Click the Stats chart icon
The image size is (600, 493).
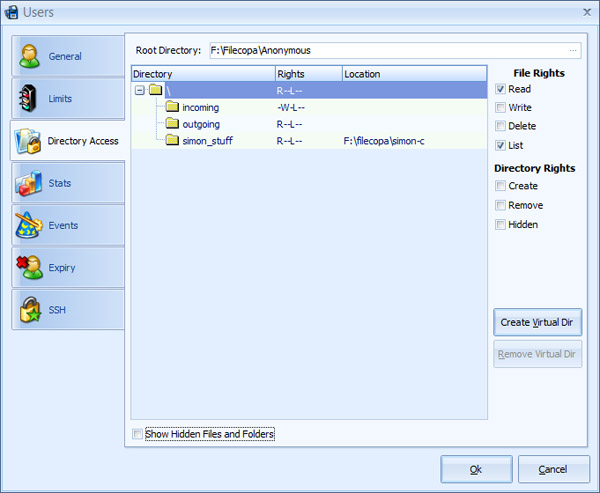28,183
